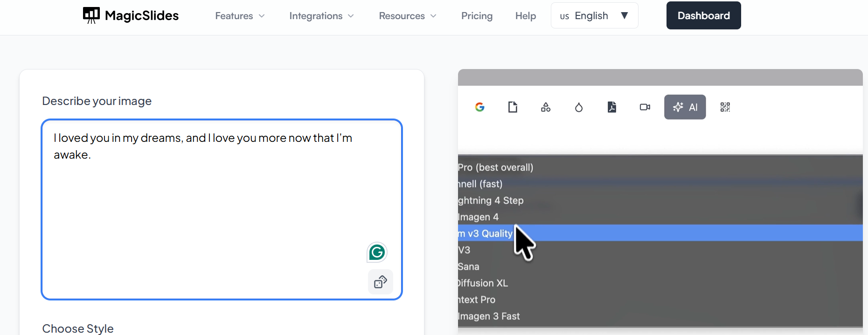Click the video camera icon
The width and height of the screenshot is (868, 335).
[x=645, y=107]
